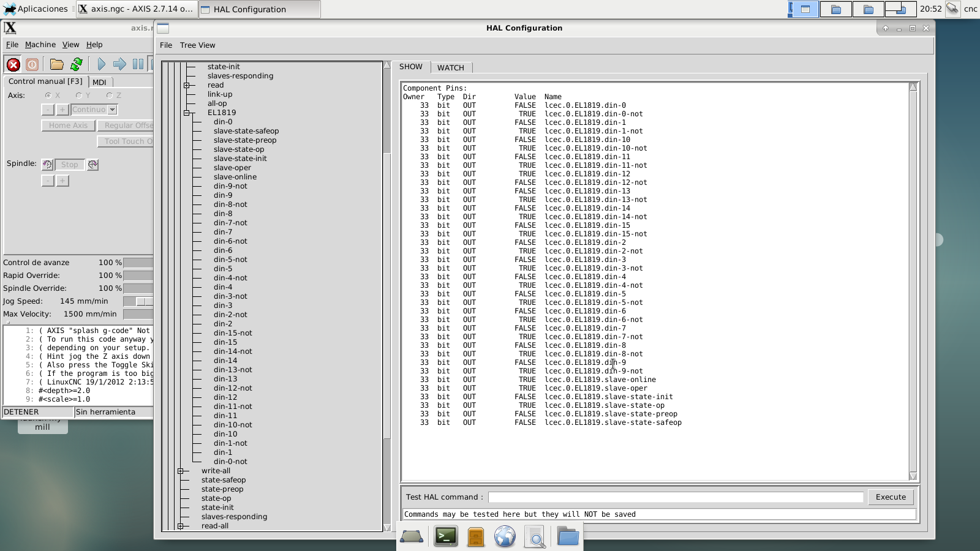The image size is (980, 551).
Task: Decrease spindle speed with minus button
Action: click(x=48, y=181)
